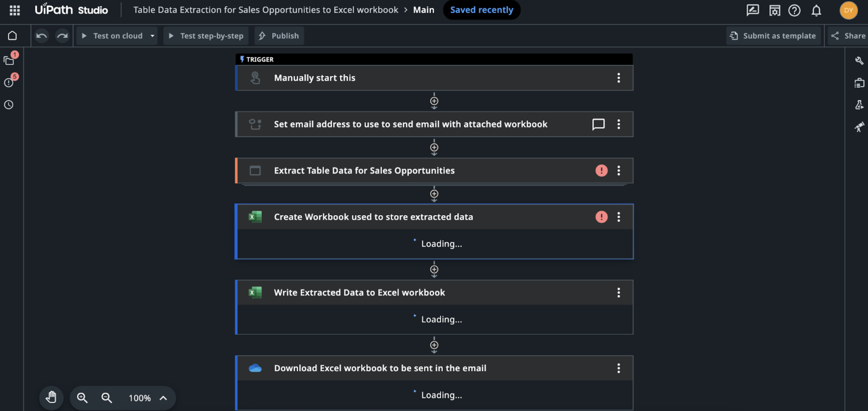868x411 pixels.
Task: Click the notifications bell icon
Action: coord(816,10)
